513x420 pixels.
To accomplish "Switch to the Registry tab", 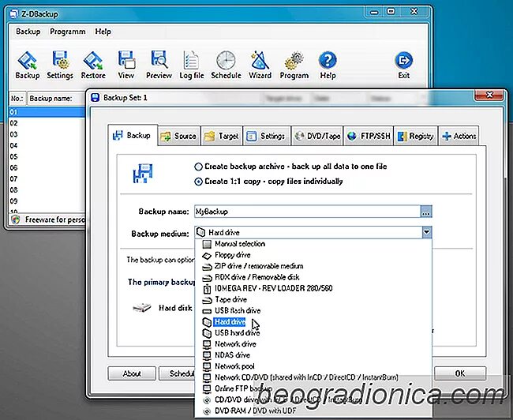I will click(415, 136).
